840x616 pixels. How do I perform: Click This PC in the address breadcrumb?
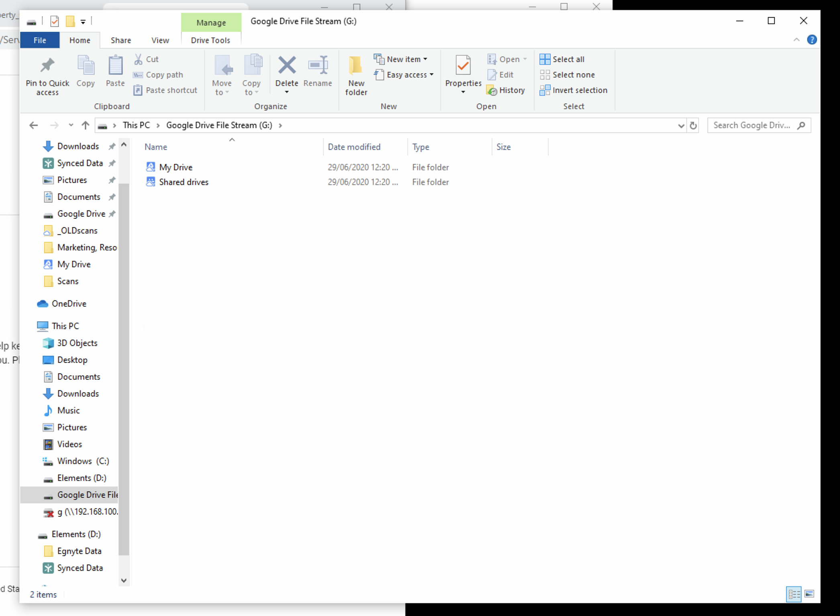pos(136,125)
